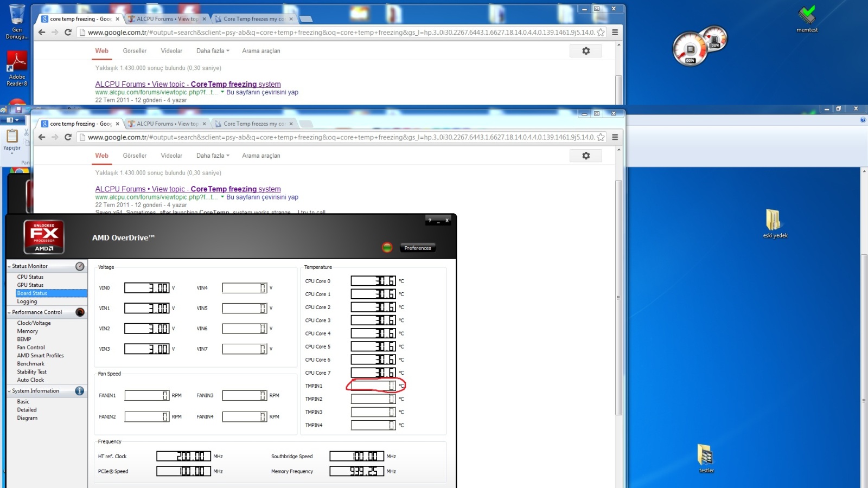Bookmark page with star in background Chrome

click(601, 33)
